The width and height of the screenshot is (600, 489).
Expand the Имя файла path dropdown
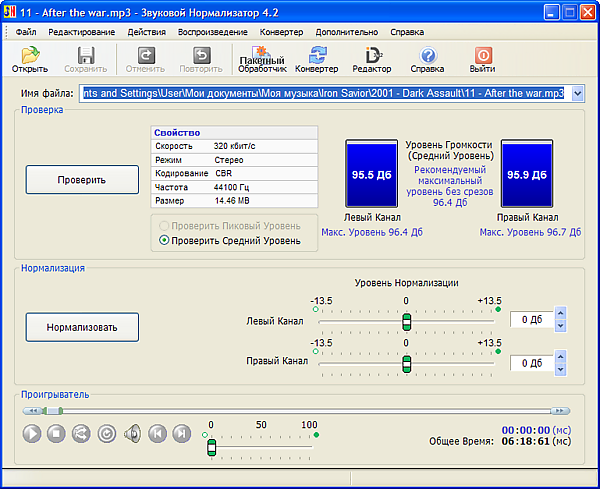tap(576, 93)
